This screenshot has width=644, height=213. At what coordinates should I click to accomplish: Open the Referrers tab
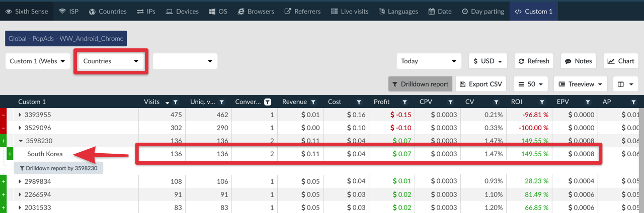[302, 11]
